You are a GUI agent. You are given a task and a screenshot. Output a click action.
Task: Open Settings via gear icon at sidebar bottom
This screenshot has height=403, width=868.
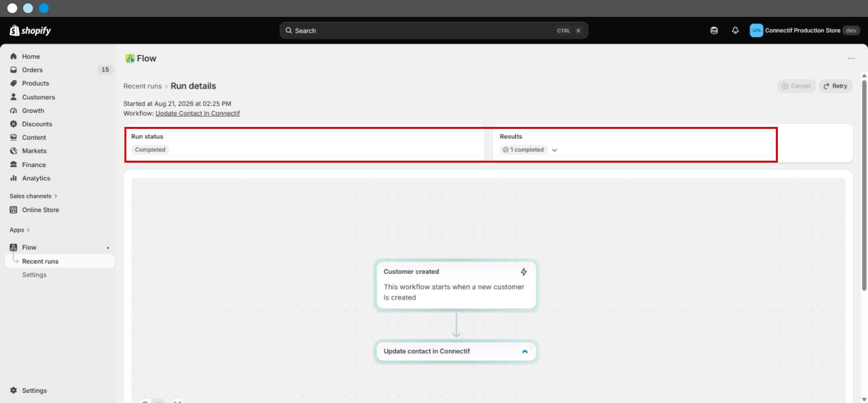click(14, 390)
